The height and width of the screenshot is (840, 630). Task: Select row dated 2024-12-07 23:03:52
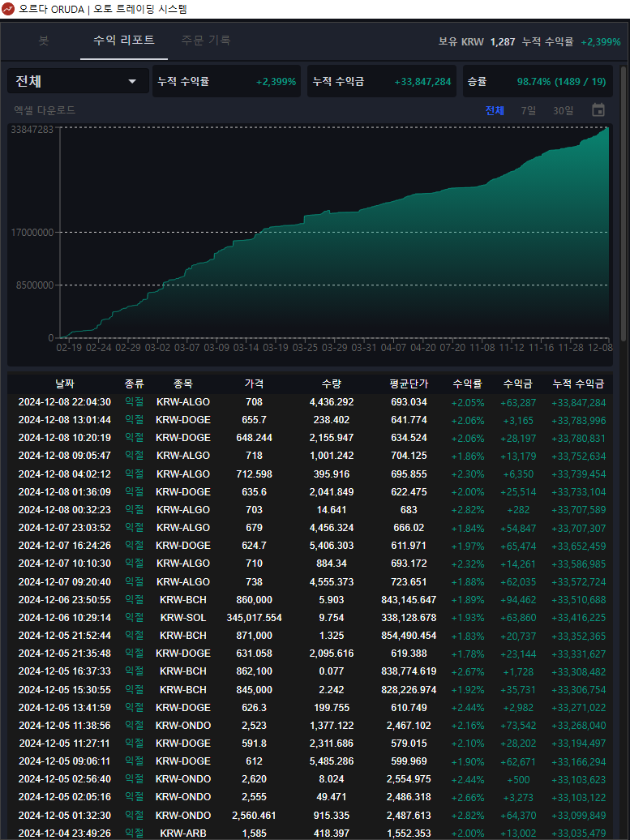[x=311, y=528]
